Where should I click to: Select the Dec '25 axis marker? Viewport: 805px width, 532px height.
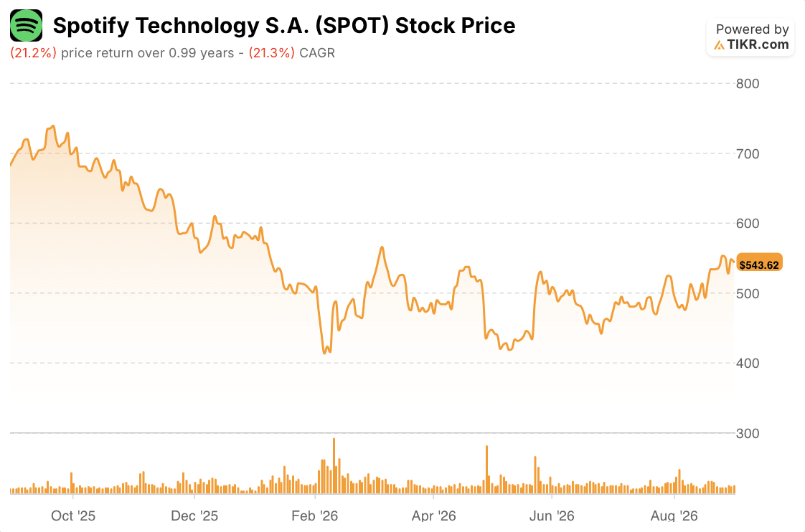tap(194, 516)
